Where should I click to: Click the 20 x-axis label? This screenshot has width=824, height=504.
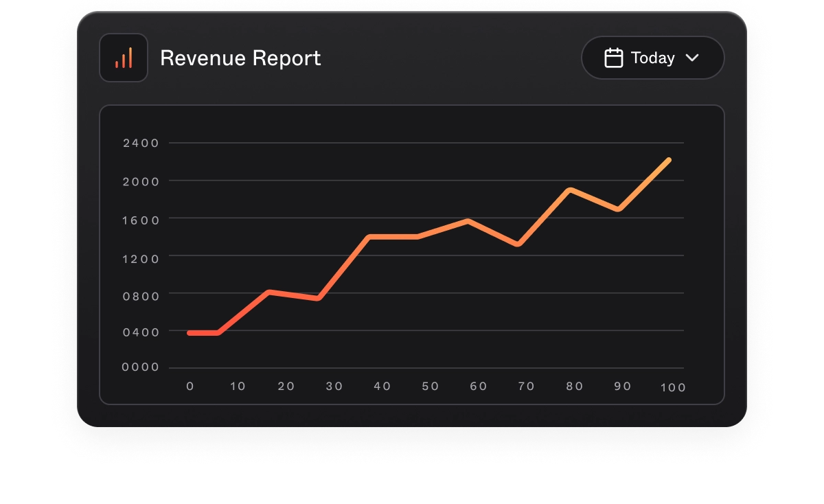pyautogui.click(x=286, y=387)
